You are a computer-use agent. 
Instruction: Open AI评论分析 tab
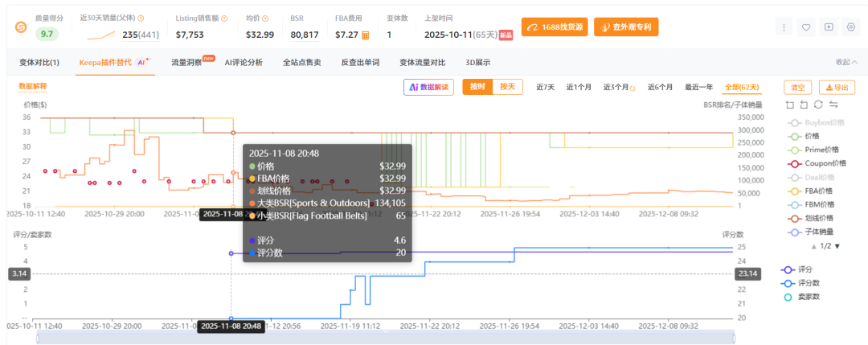[244, 63]
